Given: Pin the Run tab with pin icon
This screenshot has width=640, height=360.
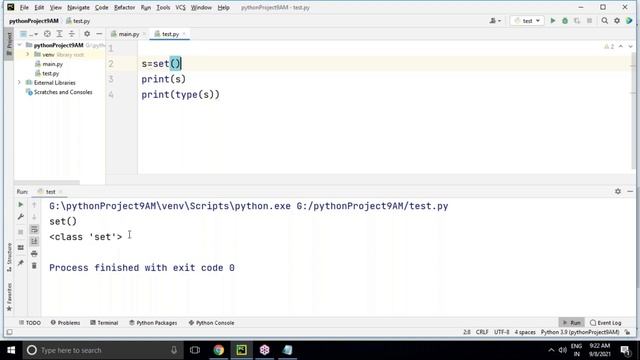Looking at the screenshot, I should [20, 263].
